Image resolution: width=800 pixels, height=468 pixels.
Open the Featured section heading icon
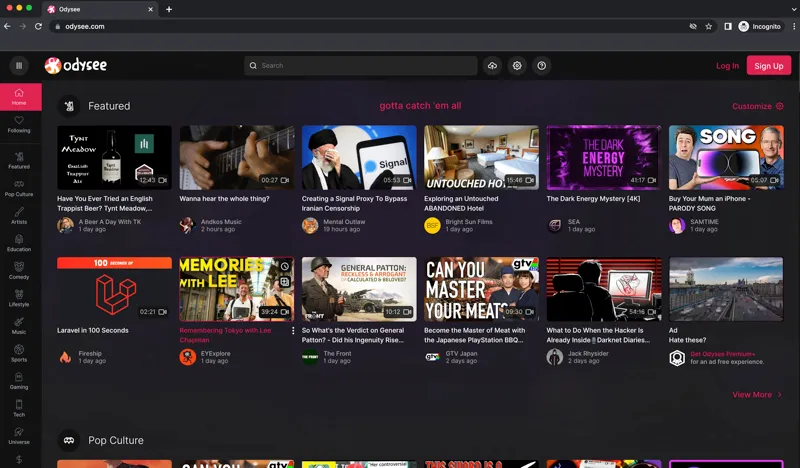pyautogui.click(x=69, y=106)
